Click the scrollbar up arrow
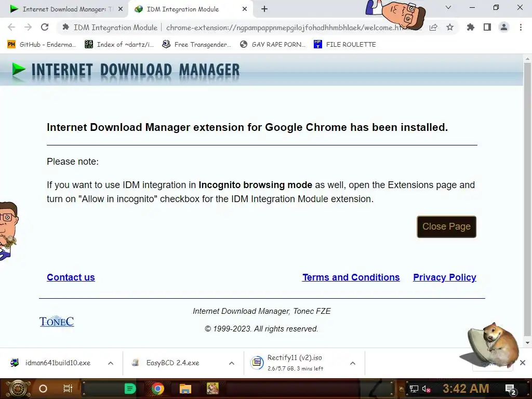The width and height of the screenshot is (532, 399). pyautogui.click(x=527, y=59)
